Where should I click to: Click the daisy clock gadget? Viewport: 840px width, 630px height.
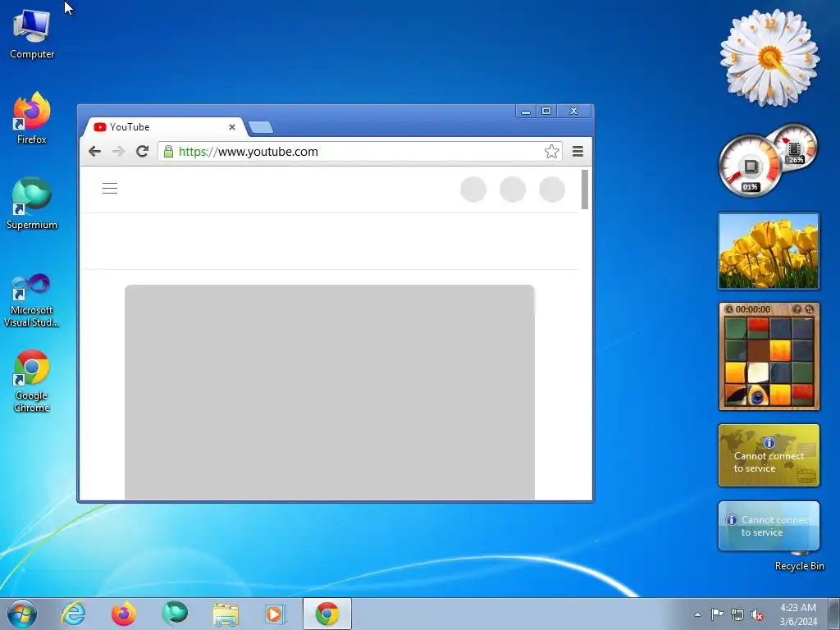coord(769,58)
